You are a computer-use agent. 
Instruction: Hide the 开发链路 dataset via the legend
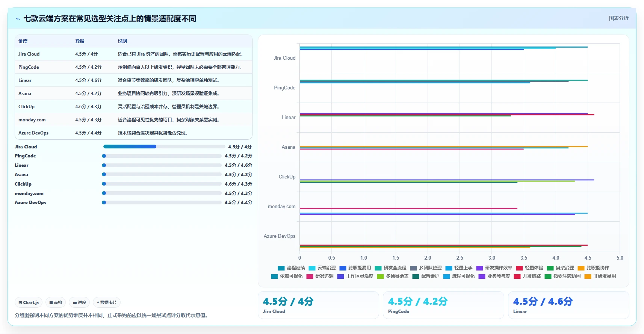pos(527,276)
